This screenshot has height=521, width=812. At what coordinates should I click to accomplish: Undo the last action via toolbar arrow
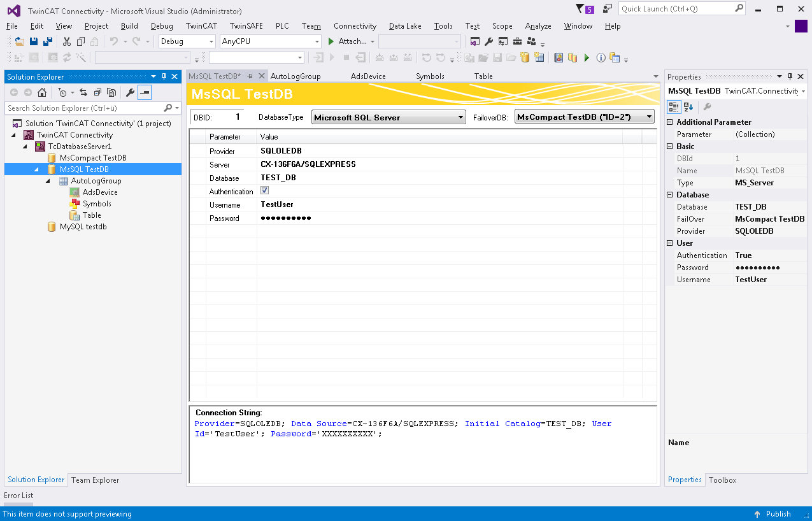[114, 41]
